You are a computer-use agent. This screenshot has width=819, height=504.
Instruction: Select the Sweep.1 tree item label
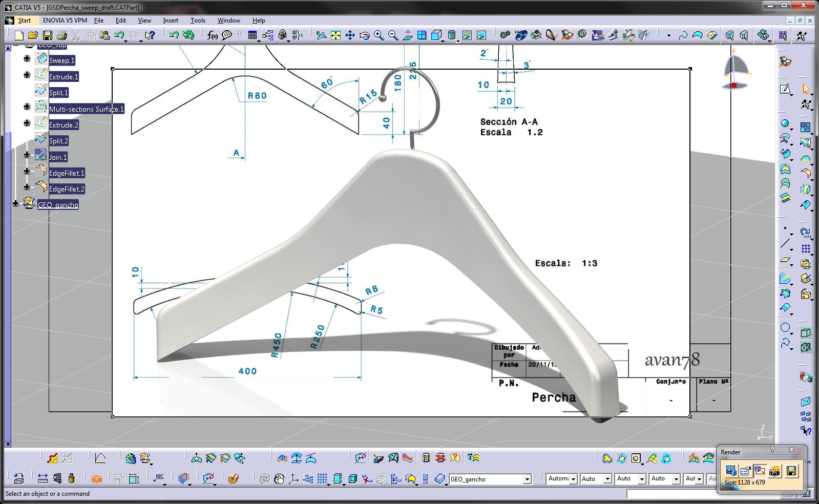(x=62, y=60)
